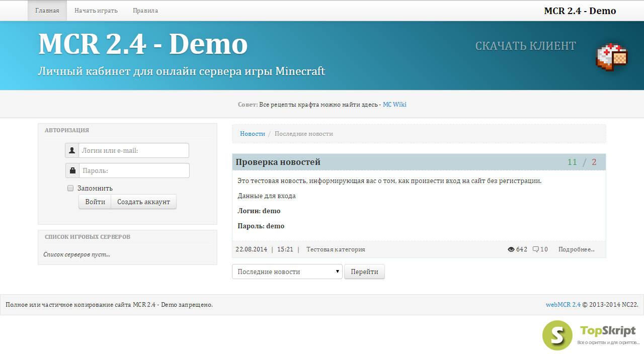This screenshot has width=644, height=354.
Task: Open webMCR 2.4 footer link
Action: (x=563, y=305)
